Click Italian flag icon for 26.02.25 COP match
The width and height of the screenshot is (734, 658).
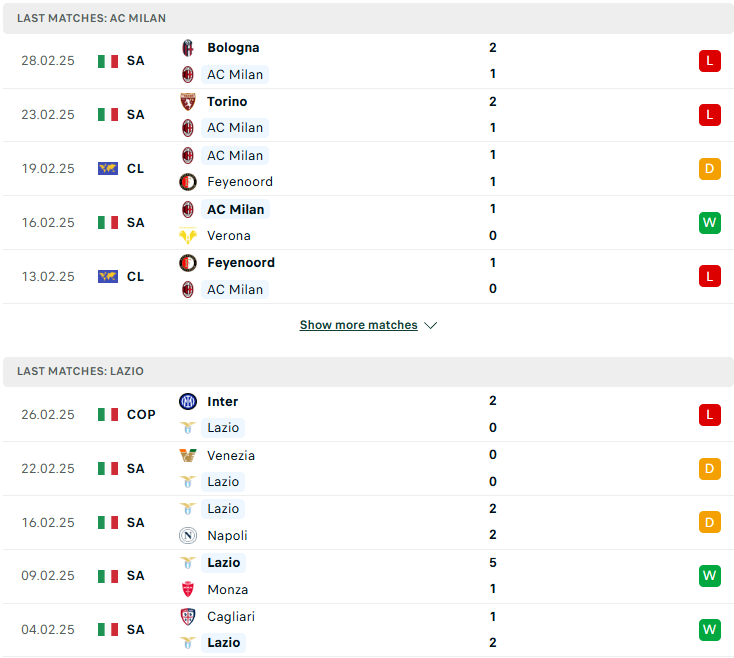coord(108,415)
